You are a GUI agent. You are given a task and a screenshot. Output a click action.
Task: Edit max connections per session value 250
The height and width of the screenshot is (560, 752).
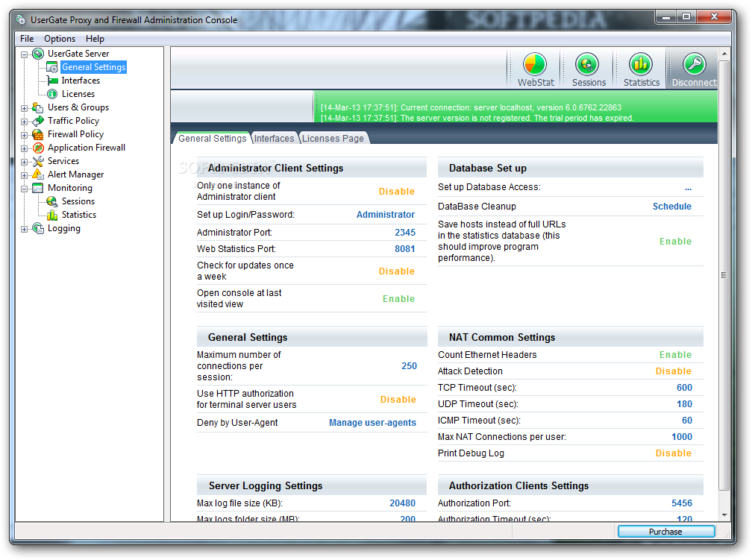[x=409, y=366]
